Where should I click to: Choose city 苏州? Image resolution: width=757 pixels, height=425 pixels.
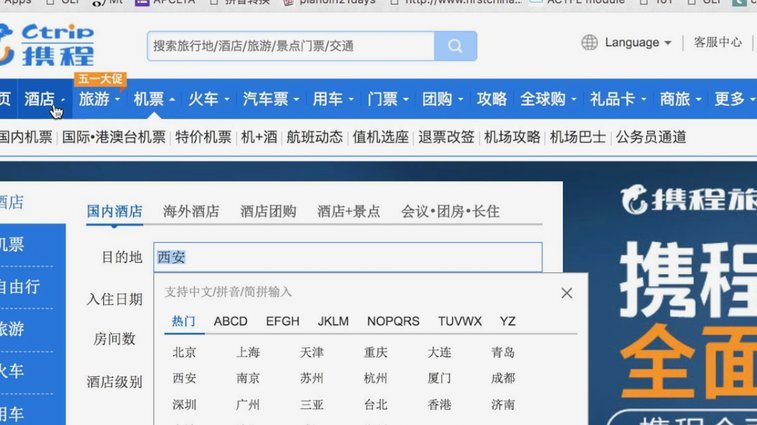pos(312,378)
